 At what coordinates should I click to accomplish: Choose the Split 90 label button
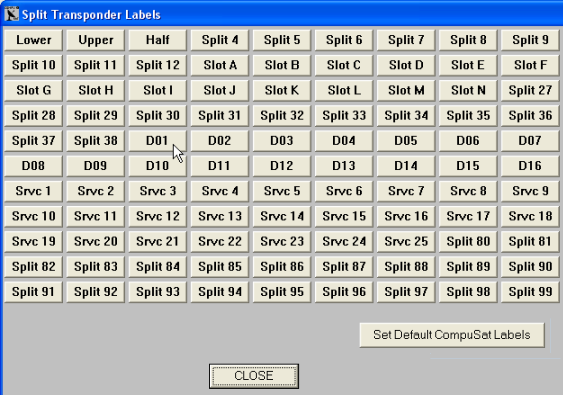click(530, 266)
